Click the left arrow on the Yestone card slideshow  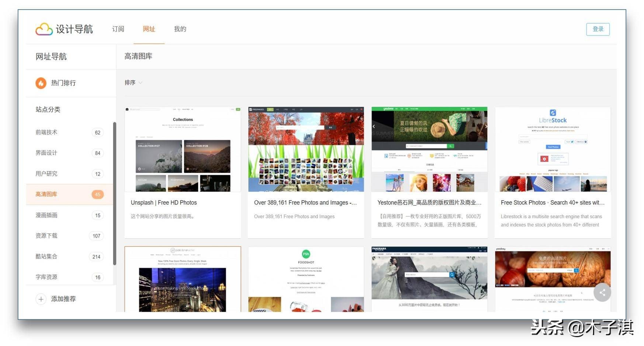click(x=374, y=126)
